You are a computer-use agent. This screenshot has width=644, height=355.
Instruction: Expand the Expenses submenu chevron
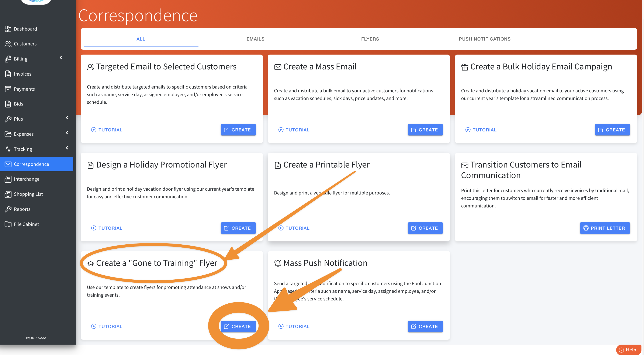coord(67,133)
